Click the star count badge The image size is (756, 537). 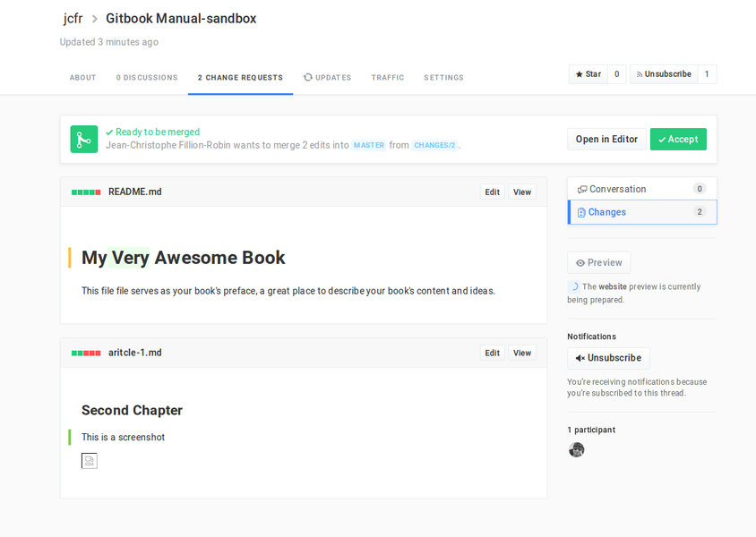[616, 74]
